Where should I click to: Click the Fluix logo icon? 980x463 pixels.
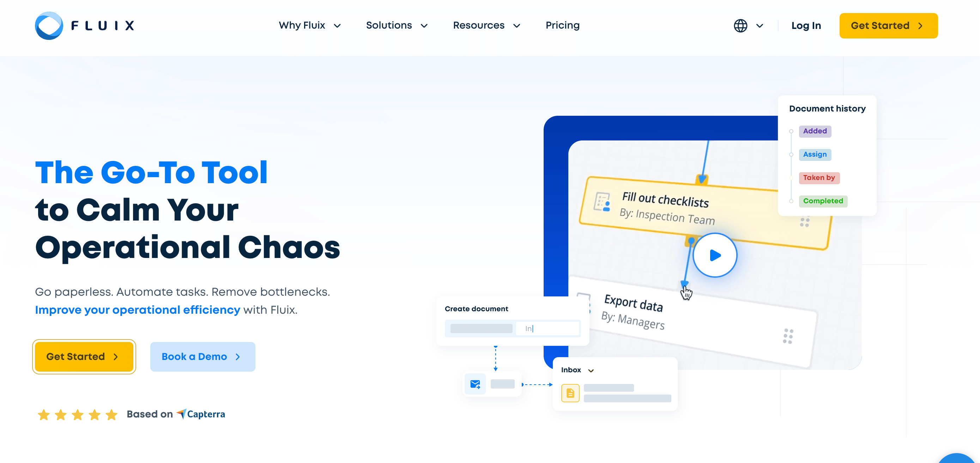(x=48, y=26)
